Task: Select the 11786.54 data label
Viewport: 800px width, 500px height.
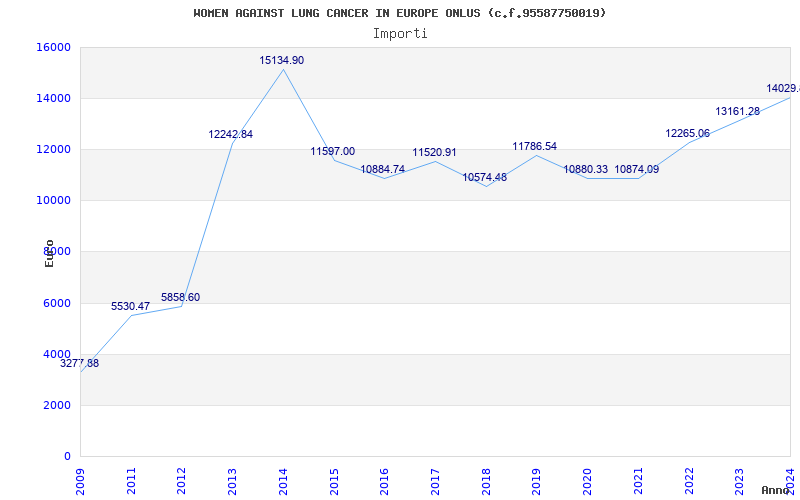Action: coord(534,147)
